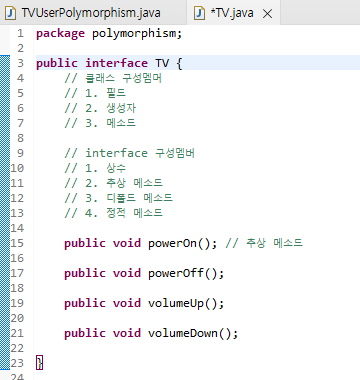The height and width of the screenshot is (380, 360).
Task: Click line number 9 in the gutter
Action: point(21,153)
